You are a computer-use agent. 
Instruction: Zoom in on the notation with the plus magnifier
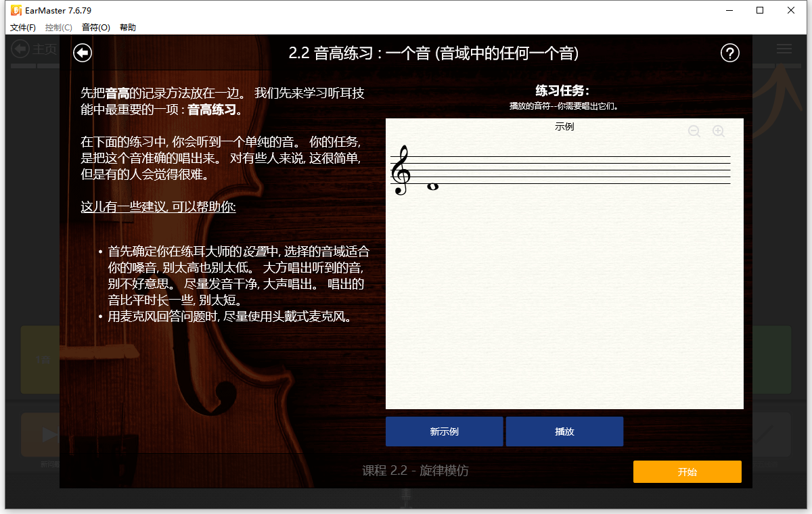[719, 131]
